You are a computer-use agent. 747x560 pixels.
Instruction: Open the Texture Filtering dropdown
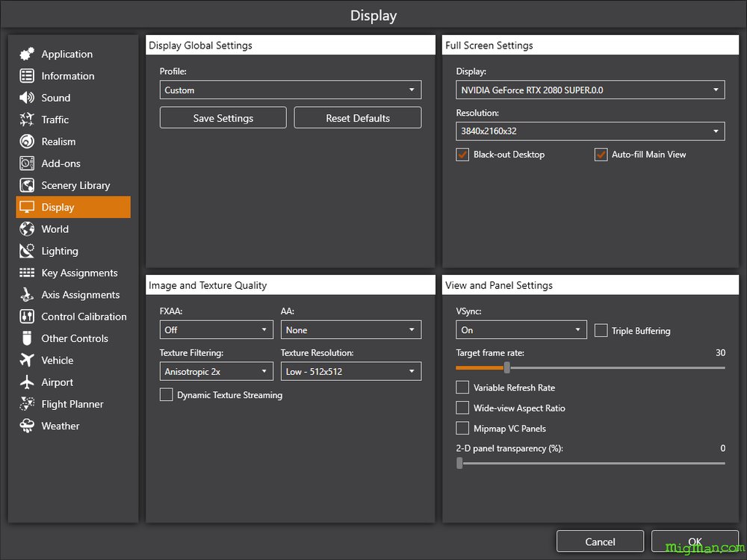(217, 371)
